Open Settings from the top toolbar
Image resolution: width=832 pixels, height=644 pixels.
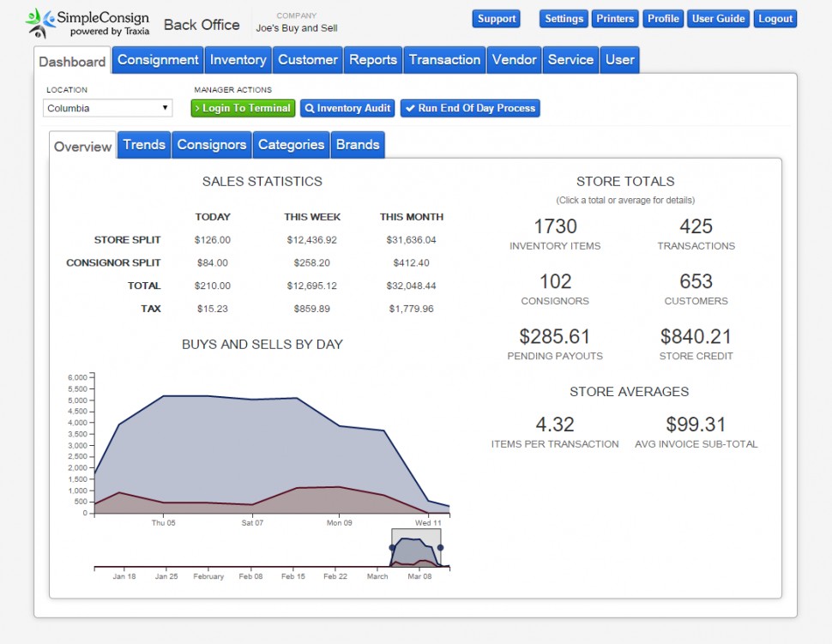tap(562, 18)
